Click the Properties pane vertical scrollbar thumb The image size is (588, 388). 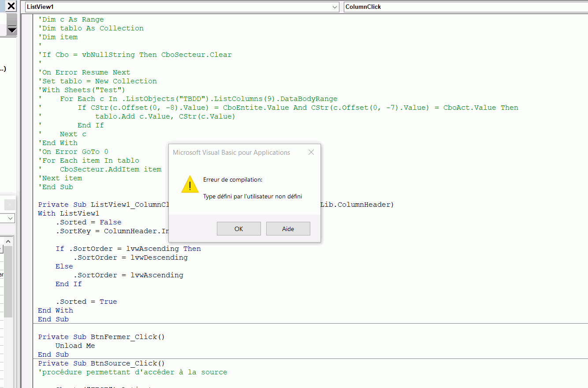9,282
